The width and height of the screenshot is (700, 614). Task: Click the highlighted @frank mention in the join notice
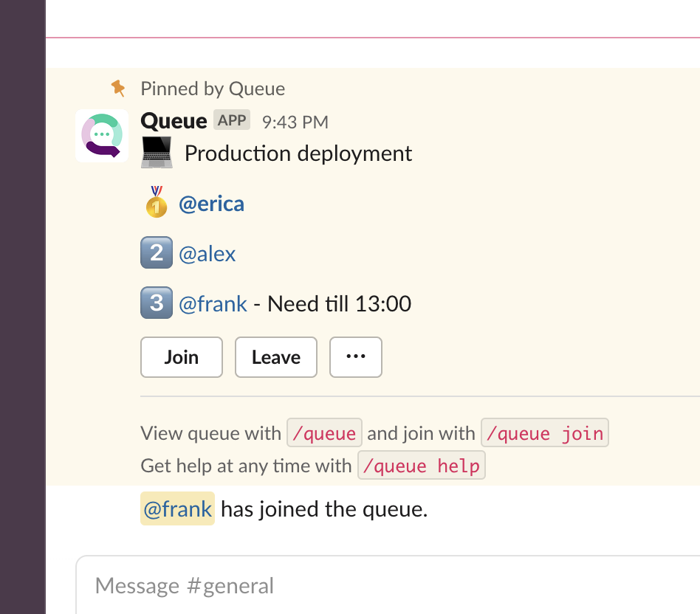(177, 508)
